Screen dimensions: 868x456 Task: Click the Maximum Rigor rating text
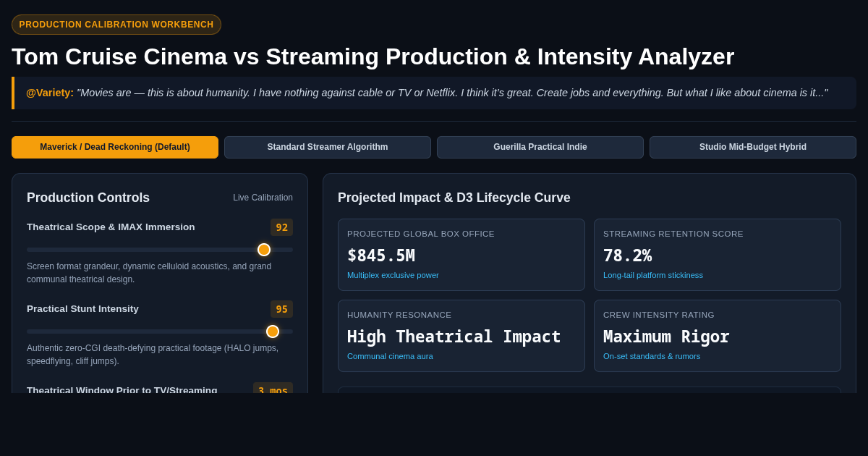click(666, 337)
